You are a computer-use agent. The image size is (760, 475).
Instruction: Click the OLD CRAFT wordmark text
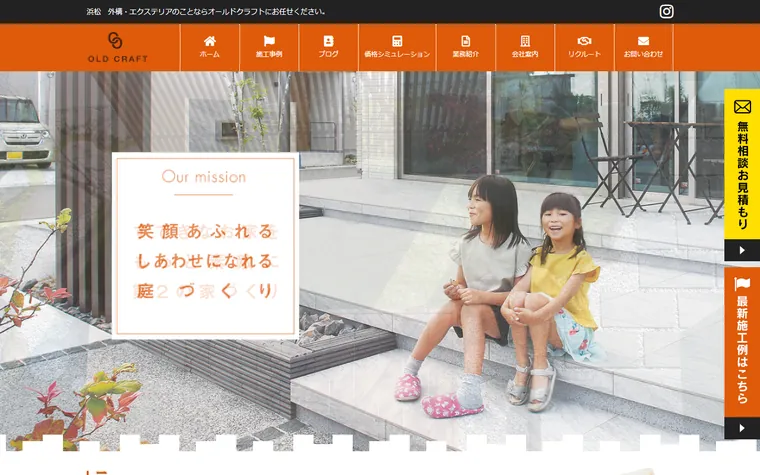118,59
